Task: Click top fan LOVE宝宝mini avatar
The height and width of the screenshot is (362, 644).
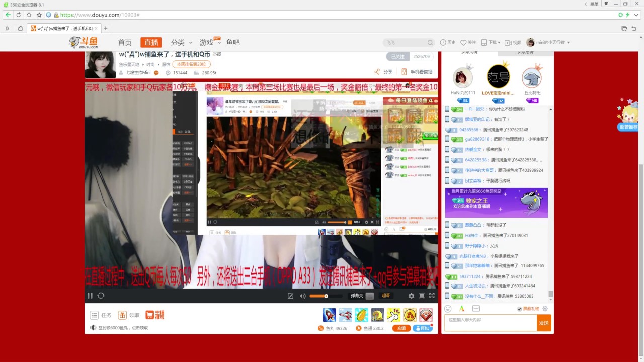Action: (x=498, y=77)
